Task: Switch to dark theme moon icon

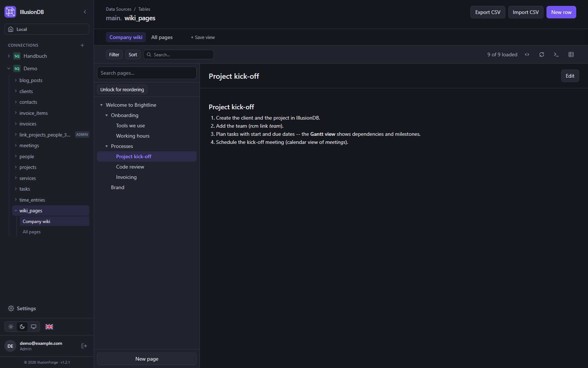Action: pyautogui.click(x=22, y=326)
